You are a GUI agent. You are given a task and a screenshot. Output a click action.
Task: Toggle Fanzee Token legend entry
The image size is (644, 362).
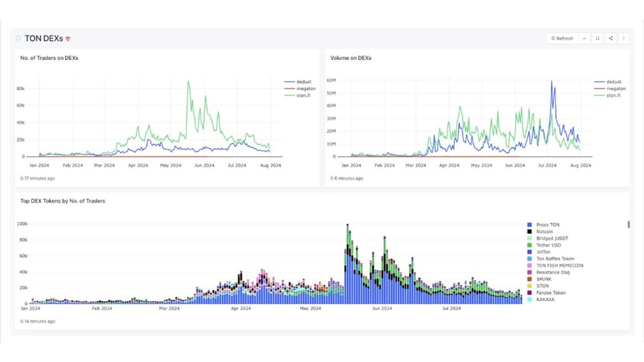coord(547,293)
